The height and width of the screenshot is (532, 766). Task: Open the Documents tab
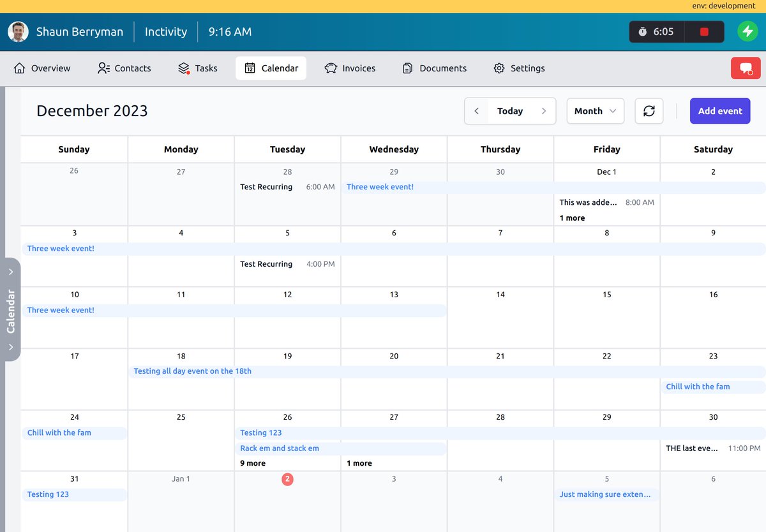[435, 68]
